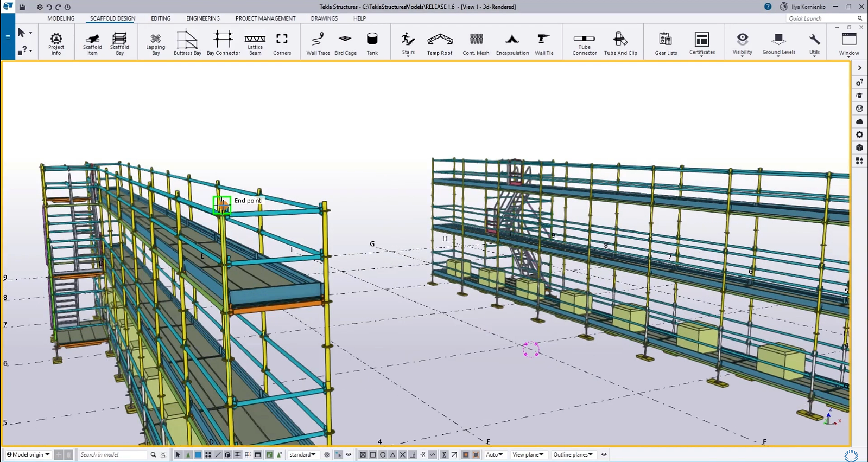Viewport: 868px width, 462px height.
Task: Open the DRAWINGS ribbon tab
Action: tap(324, 18)
